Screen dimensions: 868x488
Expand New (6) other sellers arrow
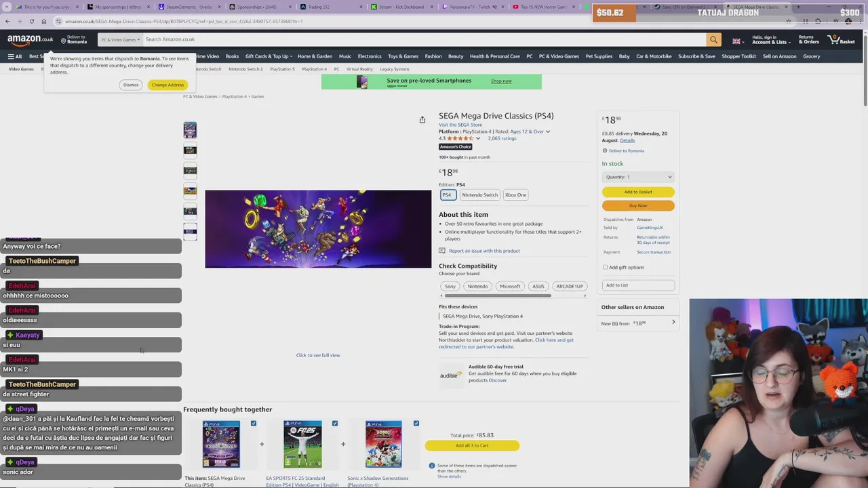click(x=673, y=323)
